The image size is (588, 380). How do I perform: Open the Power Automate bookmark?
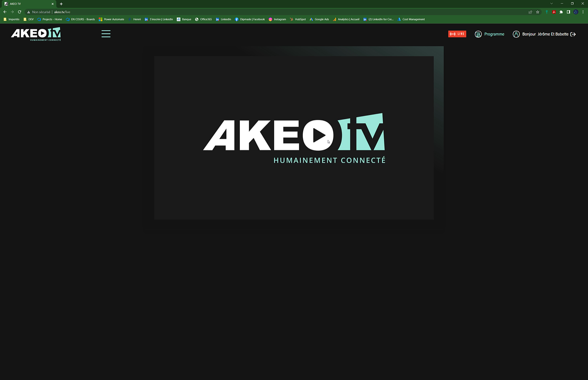[x=111, y=19]
